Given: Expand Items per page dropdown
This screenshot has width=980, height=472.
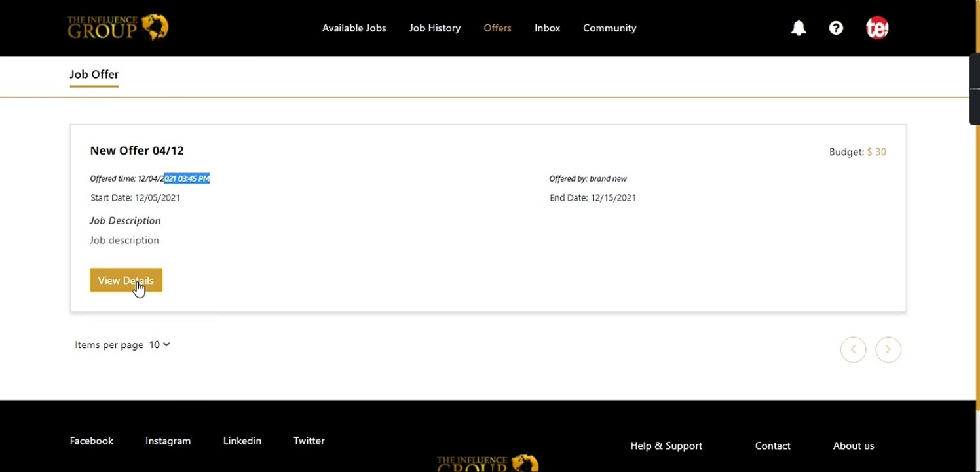Looking at the screenshot, I should [x=159, y=345].
